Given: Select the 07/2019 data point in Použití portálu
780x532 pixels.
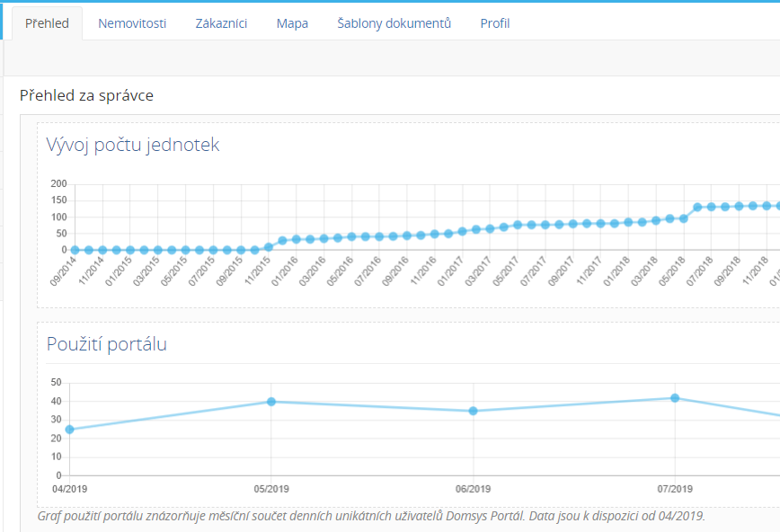Looking at the screenshot, I should 675,398.
